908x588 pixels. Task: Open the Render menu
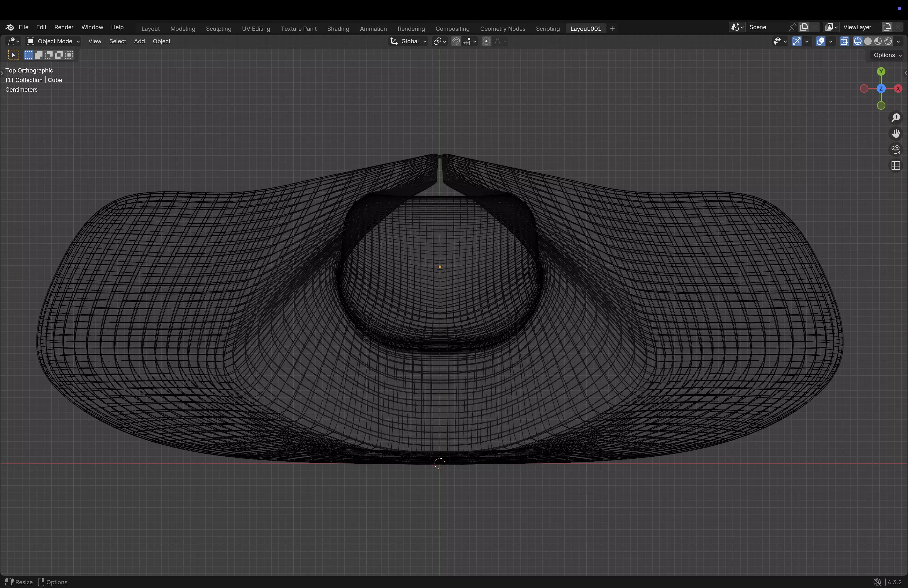tap(64, 27)
